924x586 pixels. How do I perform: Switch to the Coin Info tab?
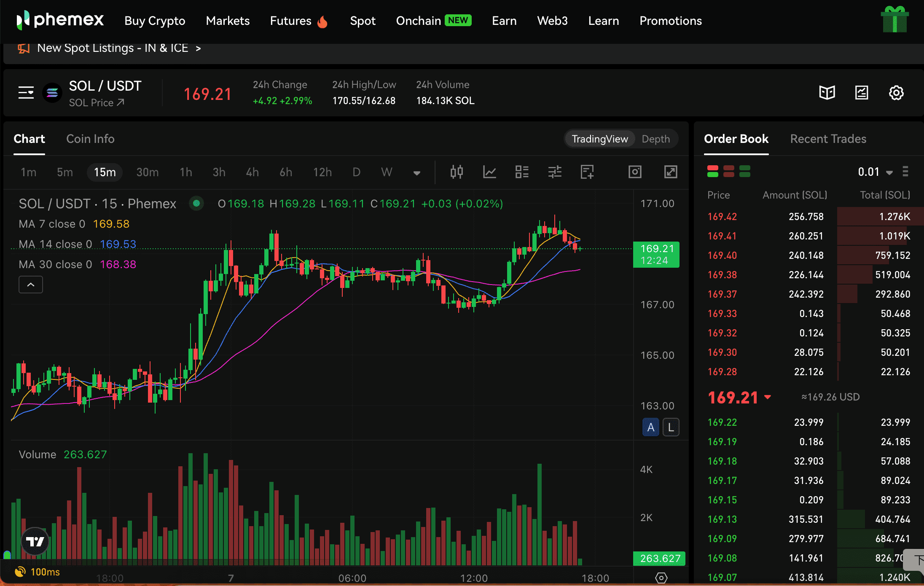(90, 139)
